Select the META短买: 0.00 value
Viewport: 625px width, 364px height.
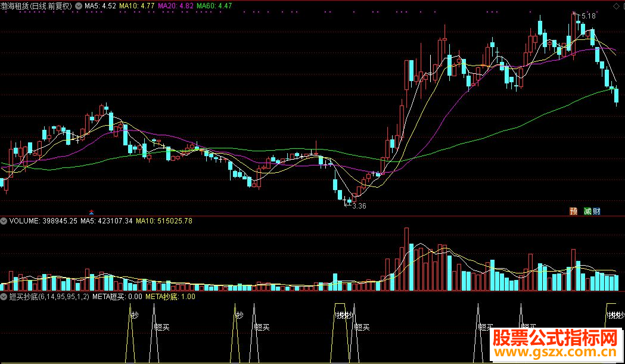click(x=117, y=296)
